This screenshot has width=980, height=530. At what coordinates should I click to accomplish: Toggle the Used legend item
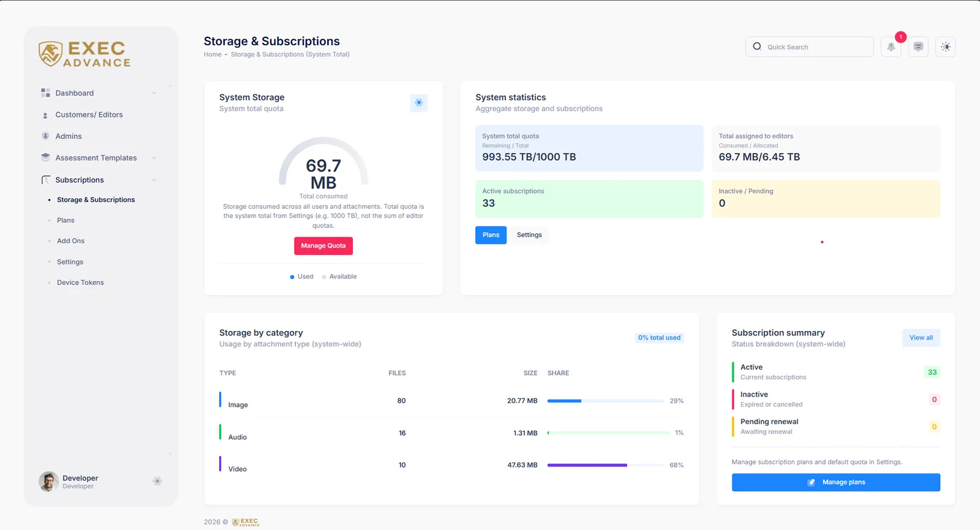pyautogui.click(x=301, y=277)
